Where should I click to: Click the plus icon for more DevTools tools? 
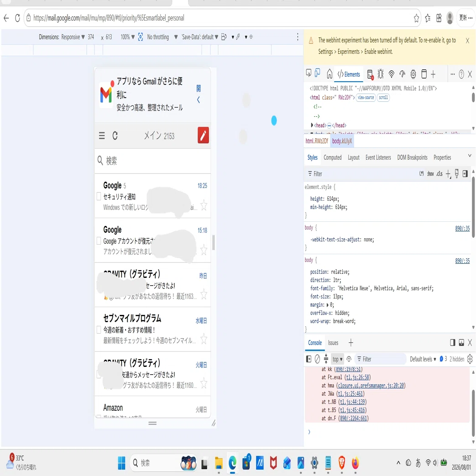pyautogui.click(x=433, y=74)
